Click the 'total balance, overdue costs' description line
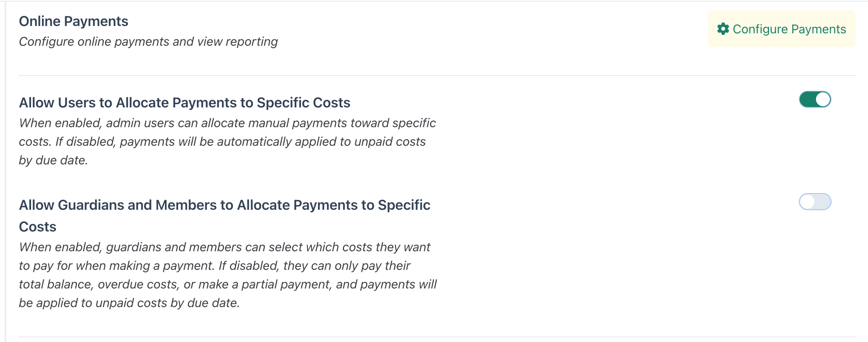The width and height of the screenshot is (868, 342). point(227,284)
